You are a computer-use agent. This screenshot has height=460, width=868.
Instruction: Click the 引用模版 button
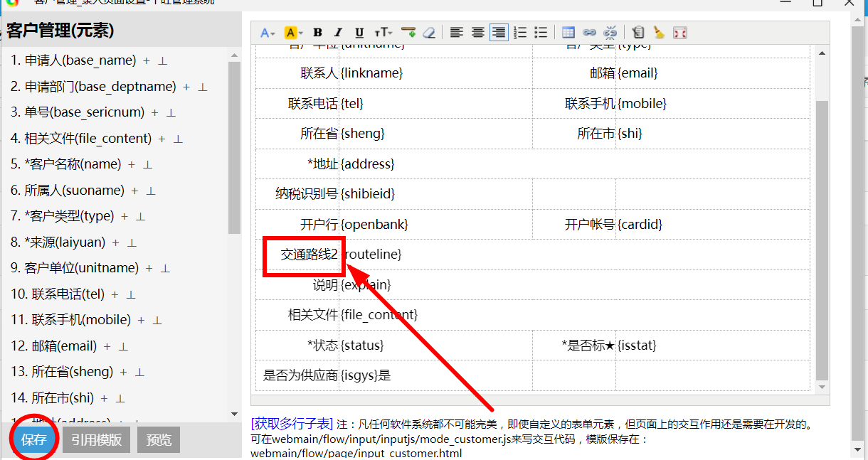(x=96, y=440)
